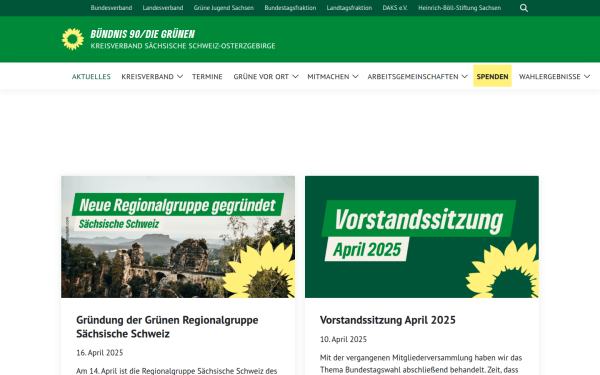
Task: Click the date 10. April 2025
Action: pyautogui.click(x=343, y=339)
